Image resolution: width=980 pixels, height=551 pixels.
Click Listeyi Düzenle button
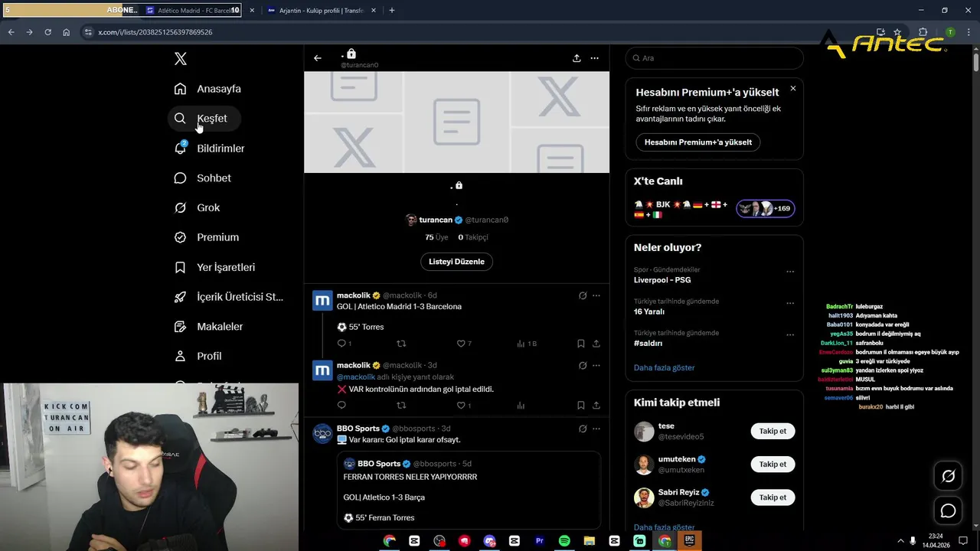pyautogui.click(x=456, y=262)
